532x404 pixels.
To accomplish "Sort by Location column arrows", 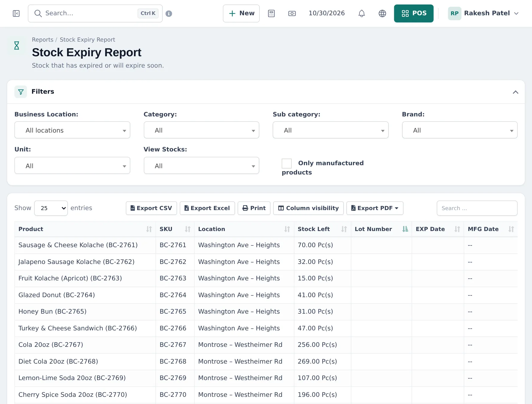I will coord(287,229).
